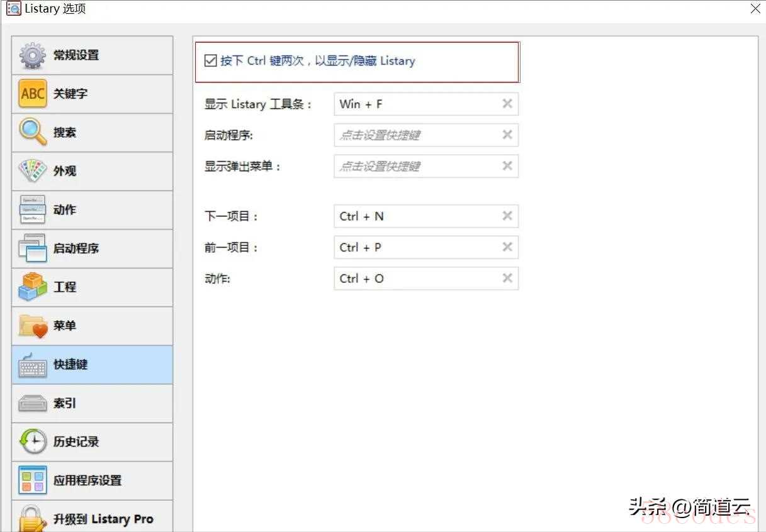Click the color fan 外观 icon

click(x=32, y=171)
